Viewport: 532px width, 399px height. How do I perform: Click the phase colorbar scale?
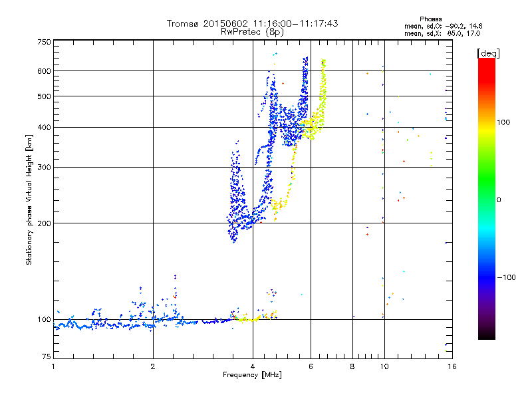(x=487, y=198)
